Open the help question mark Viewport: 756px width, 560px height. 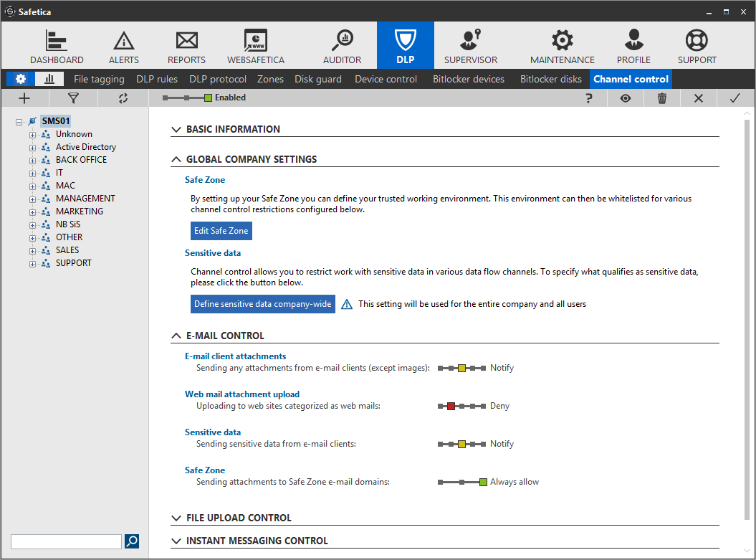point(589,98)
